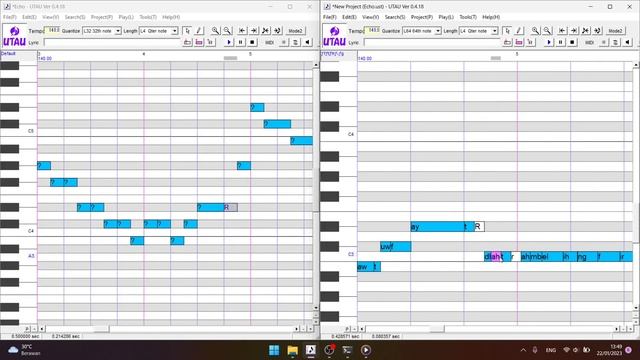
Task: Click zoom in magnifier in New Project window
Action: point(535,31)
